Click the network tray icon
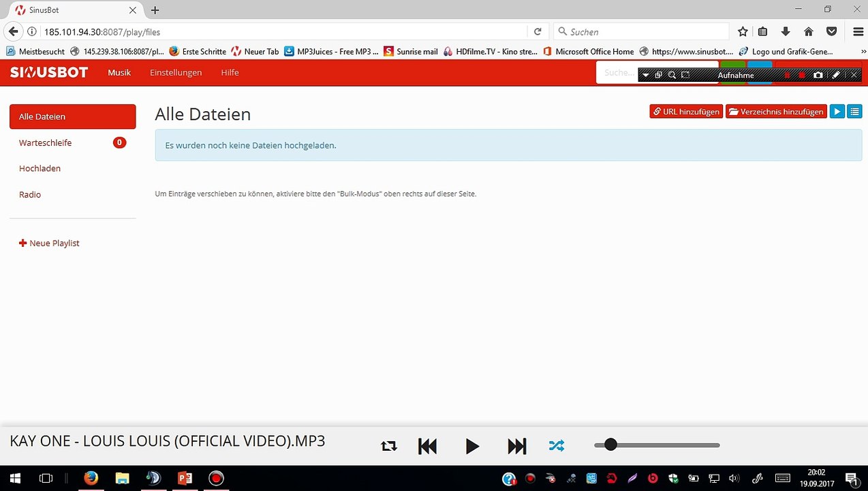 tap(714, 478)
